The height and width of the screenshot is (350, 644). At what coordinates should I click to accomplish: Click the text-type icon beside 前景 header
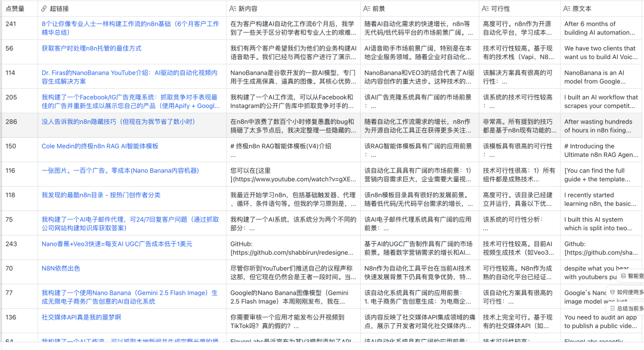coord(367,9)
